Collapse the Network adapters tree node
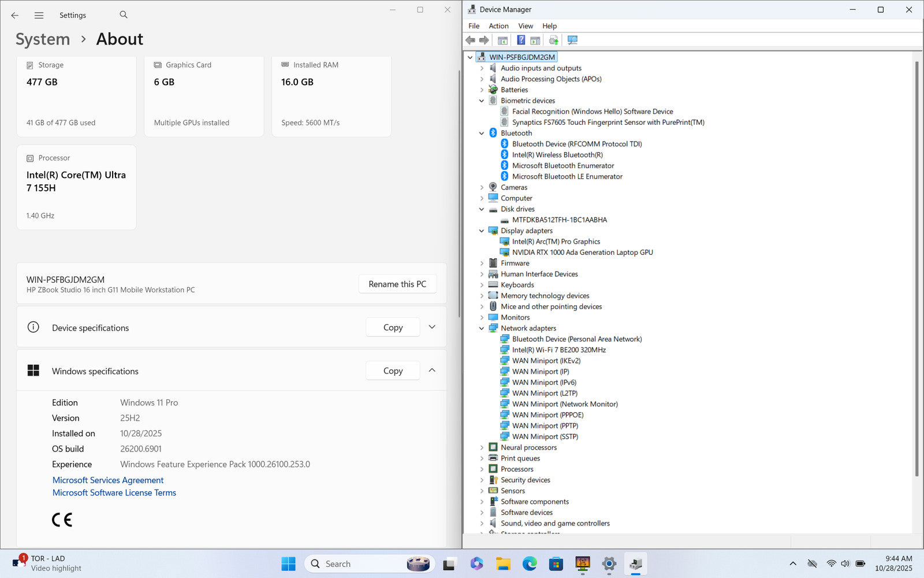Viewport: 924px width, 578px height. [482, 328]
